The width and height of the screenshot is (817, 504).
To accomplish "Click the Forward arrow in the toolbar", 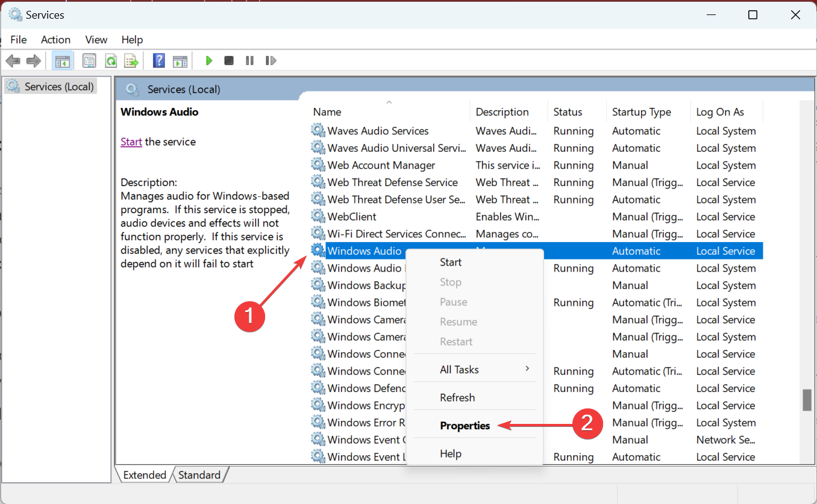I will [x=34, y=61].
